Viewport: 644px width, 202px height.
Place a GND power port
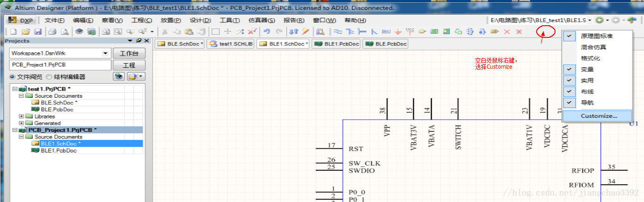[398, 32]
